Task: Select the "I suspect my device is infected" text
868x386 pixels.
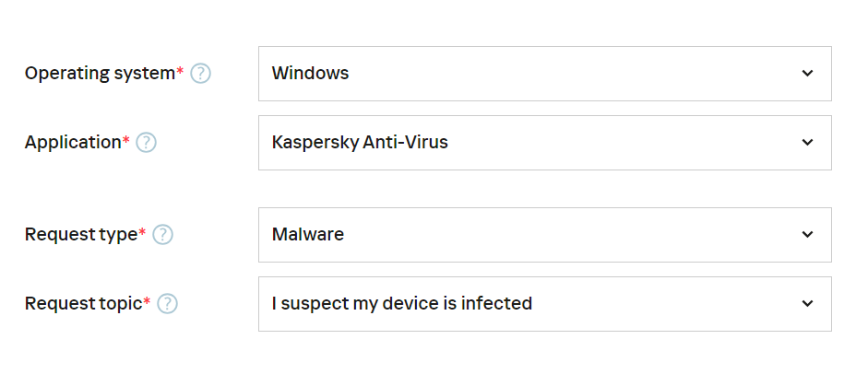Action: point(402,304)
